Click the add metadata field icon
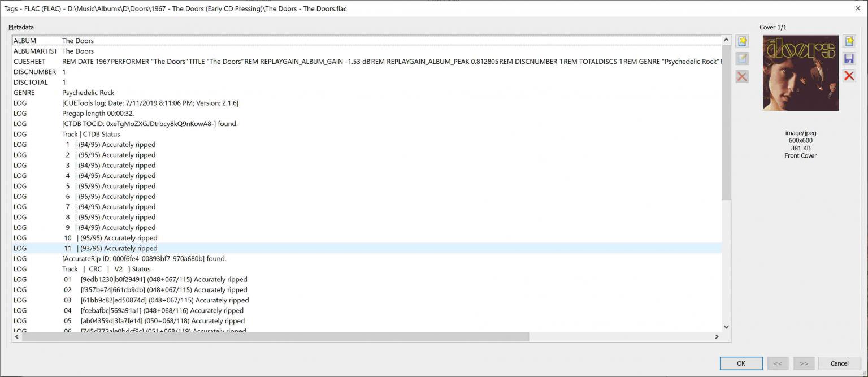 [x=742, y=41]
